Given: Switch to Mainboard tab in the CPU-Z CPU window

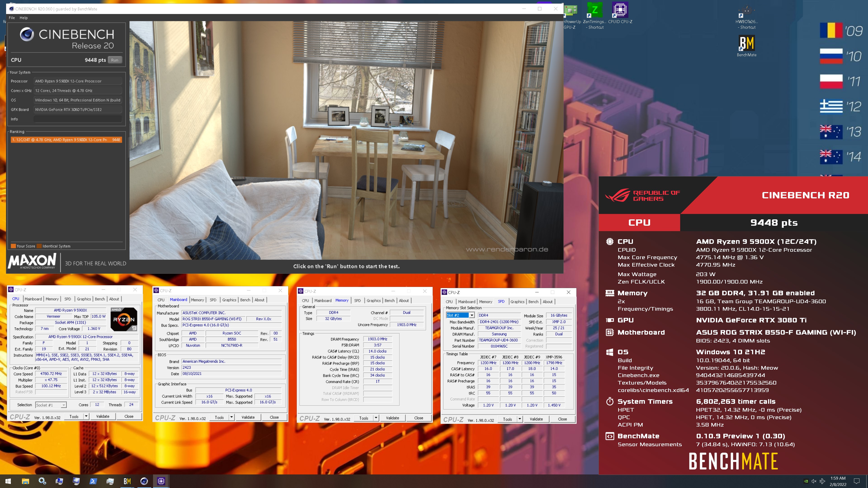Looking at the screenshot, I should (x=33, y=299).
